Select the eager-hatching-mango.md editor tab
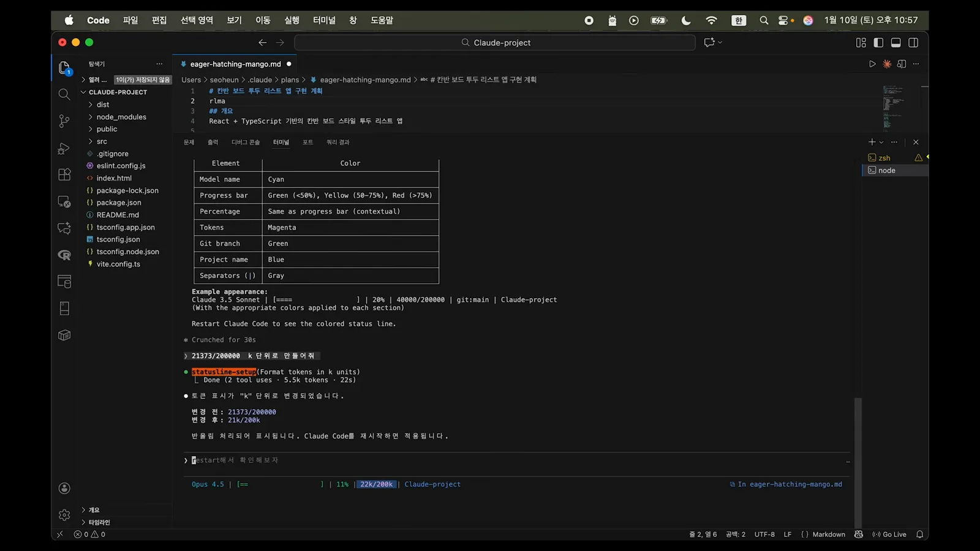 [x=235, y=64]
